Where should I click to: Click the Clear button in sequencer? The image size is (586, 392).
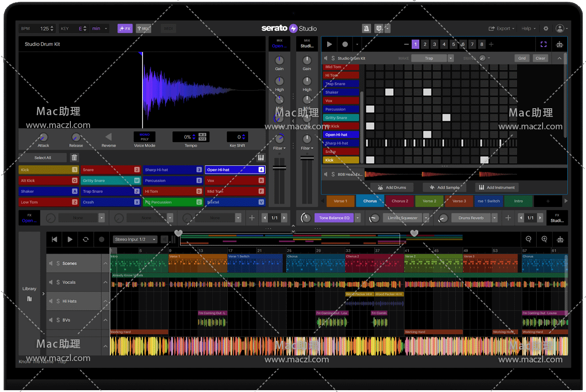(540, 58)
